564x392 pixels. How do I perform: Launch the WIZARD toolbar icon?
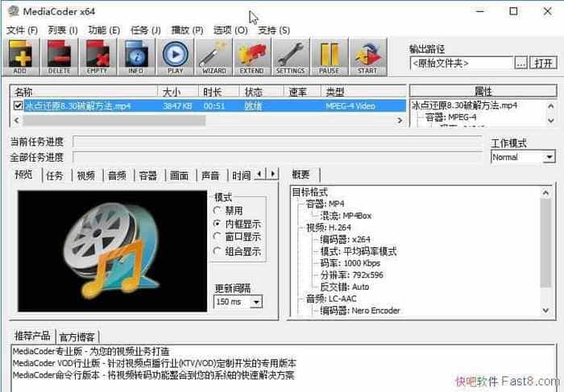(214, 57)
